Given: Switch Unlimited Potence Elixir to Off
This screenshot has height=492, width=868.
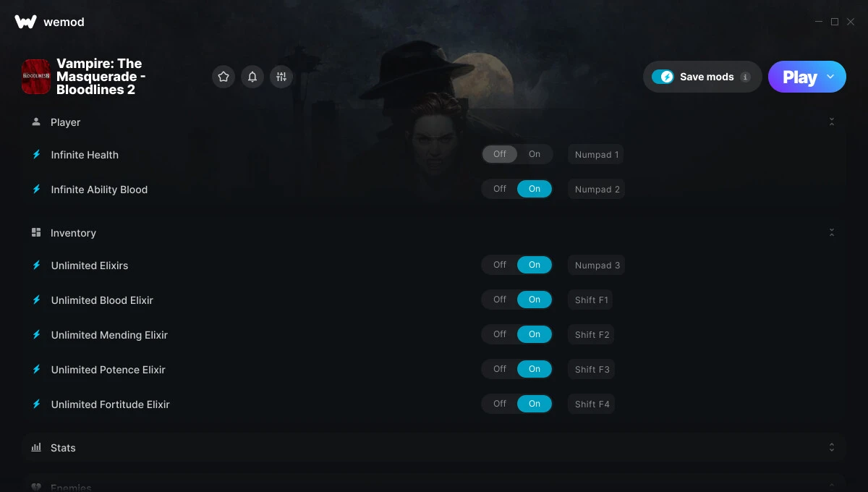Looking at the screenshot, I should click(x=500, y=369).
